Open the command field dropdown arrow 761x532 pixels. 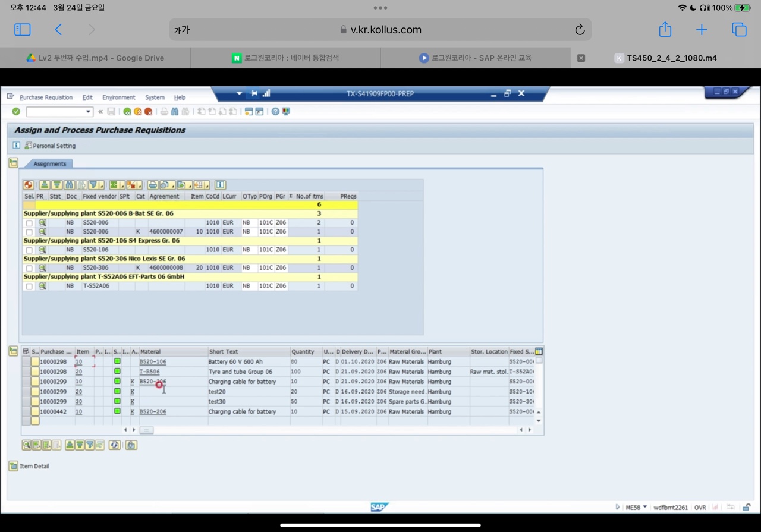(x=88, y=112)
